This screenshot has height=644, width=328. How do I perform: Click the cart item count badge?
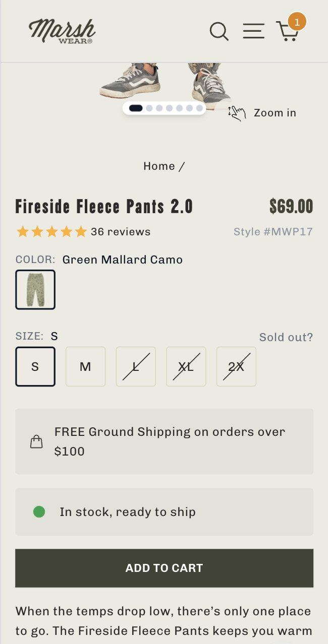point(297,21)
